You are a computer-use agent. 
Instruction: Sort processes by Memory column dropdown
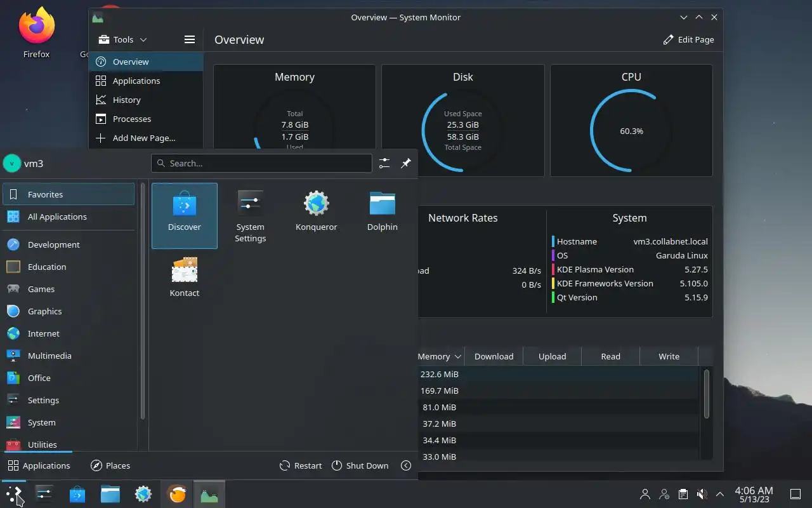(x=440, y=356)
